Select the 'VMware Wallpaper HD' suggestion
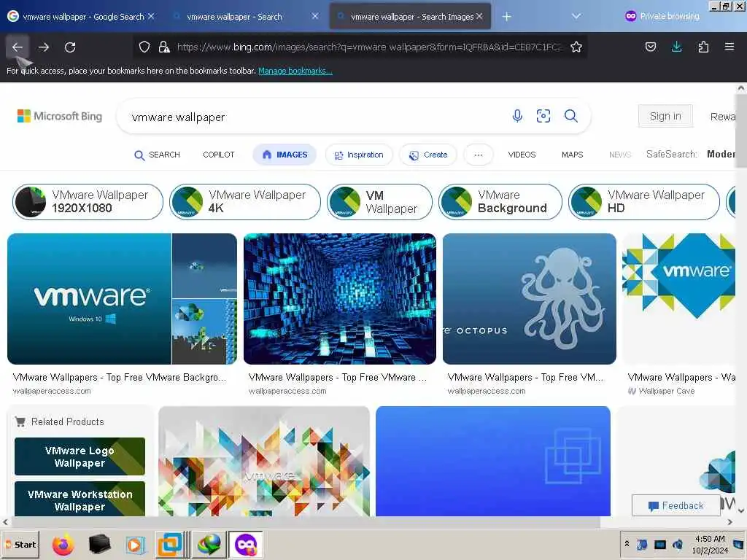This screenshot has height=560, width=747. click(x=644, y=202)
